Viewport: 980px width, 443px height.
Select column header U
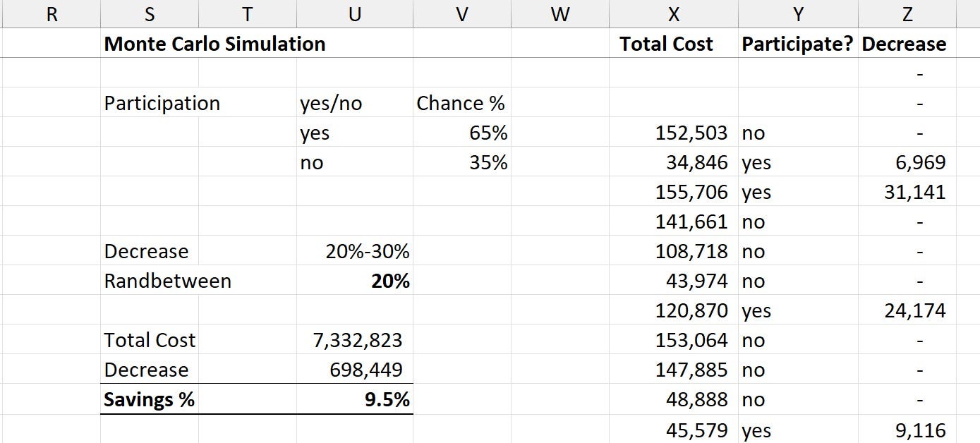[355, 14]
